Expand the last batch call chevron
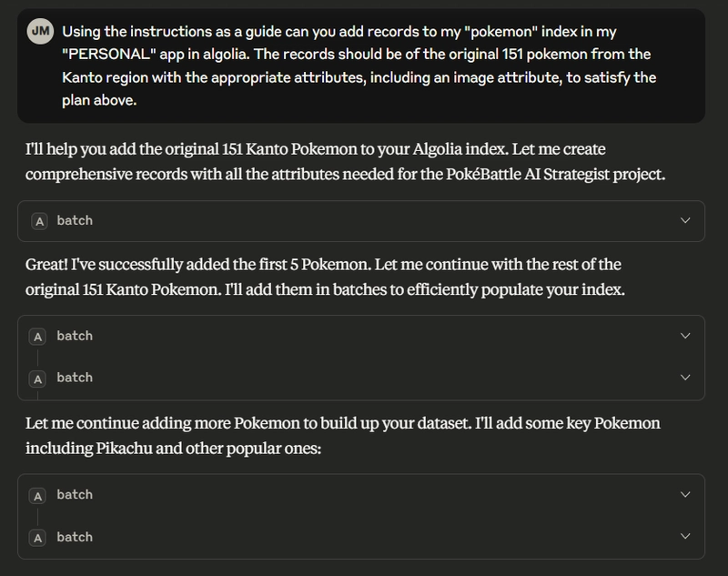The height and width of the screenshot is (576, 728). (x=685, y=536)
